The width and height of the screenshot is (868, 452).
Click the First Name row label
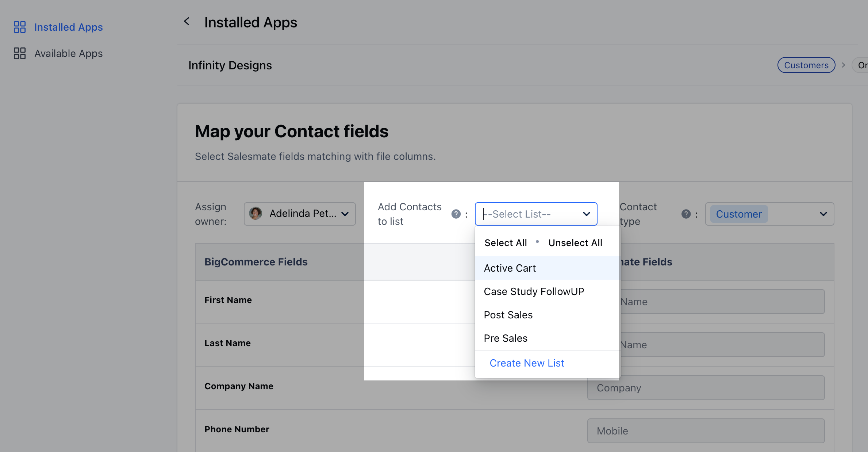pos(228,300)
